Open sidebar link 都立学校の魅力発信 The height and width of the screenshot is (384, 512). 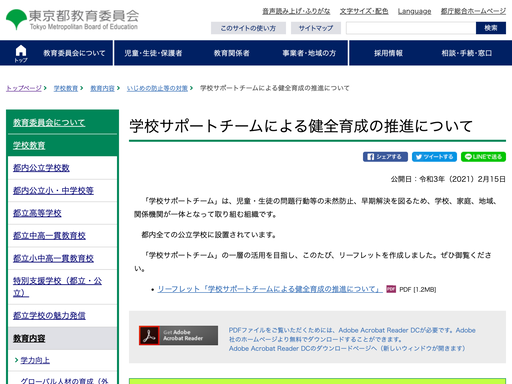(x=49, y=315)
